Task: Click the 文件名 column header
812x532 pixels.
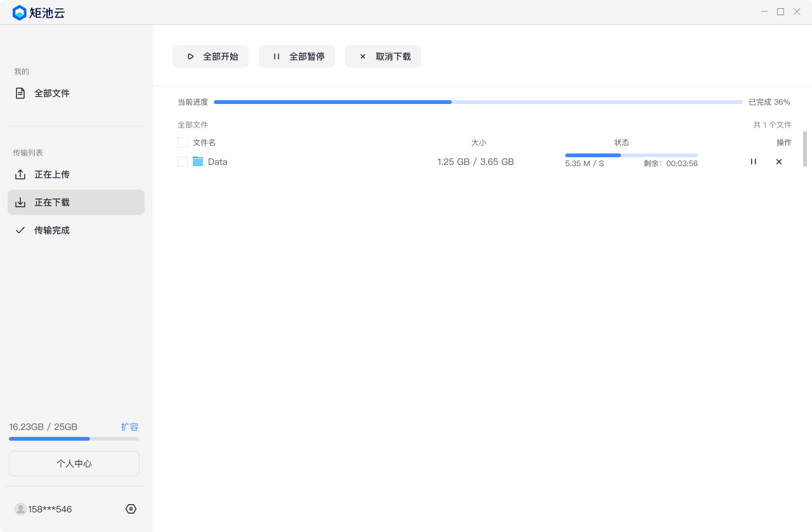Action: point(204,143)
